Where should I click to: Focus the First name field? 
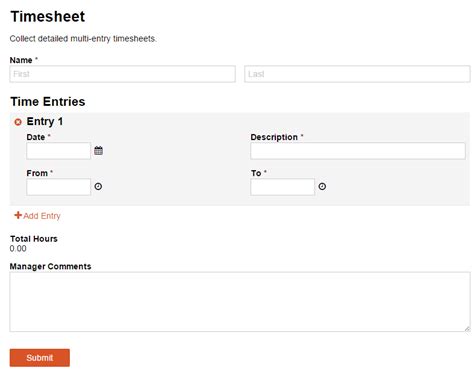[122, 74]
